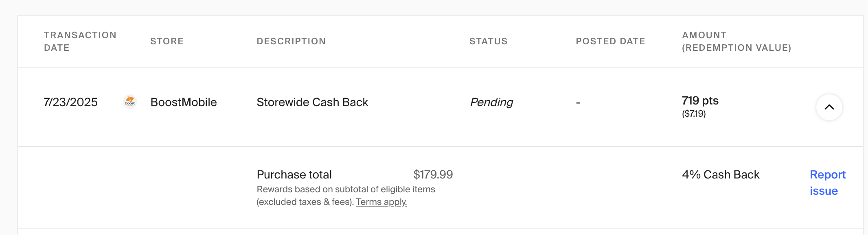This screenshot has width=868, height=235.
Task: Click the Amount (Redemption Value) header
Action: coord(736,41)
